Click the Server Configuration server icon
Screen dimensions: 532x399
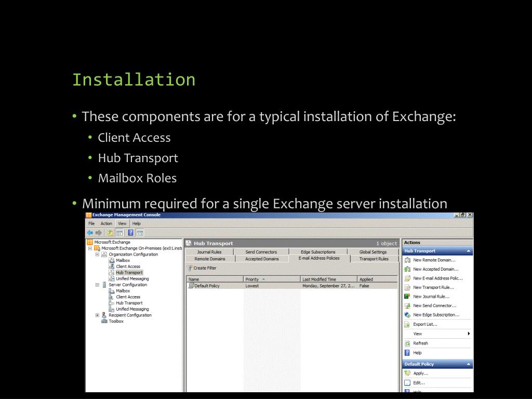point(104,285)
